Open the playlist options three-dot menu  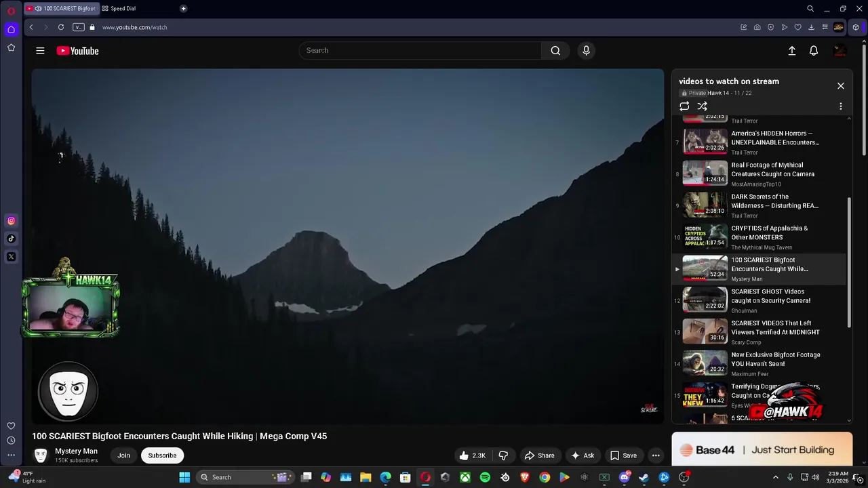[840, 106]
